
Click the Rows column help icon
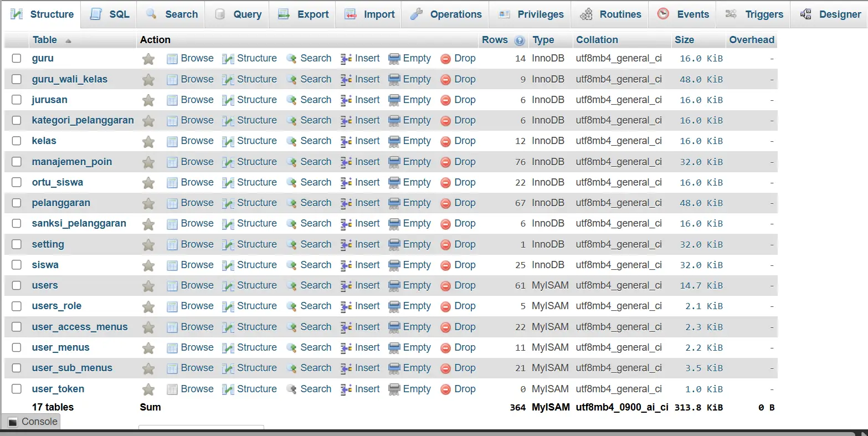pos(519,40)
